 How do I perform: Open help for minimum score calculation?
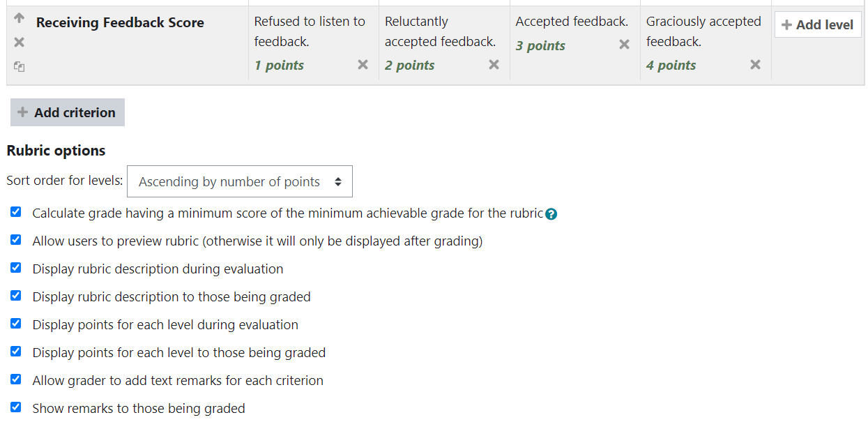tap(551, 214)
